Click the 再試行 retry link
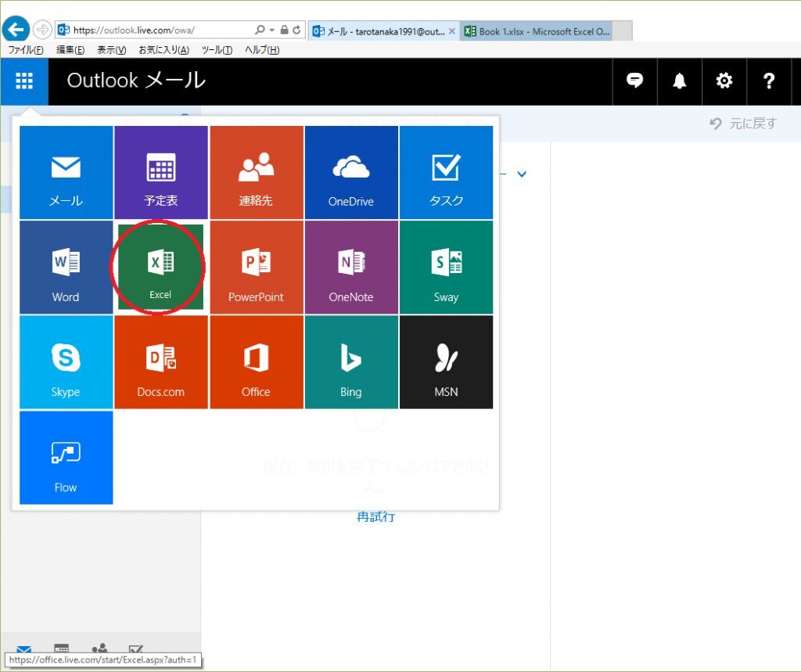 [375, 516]
